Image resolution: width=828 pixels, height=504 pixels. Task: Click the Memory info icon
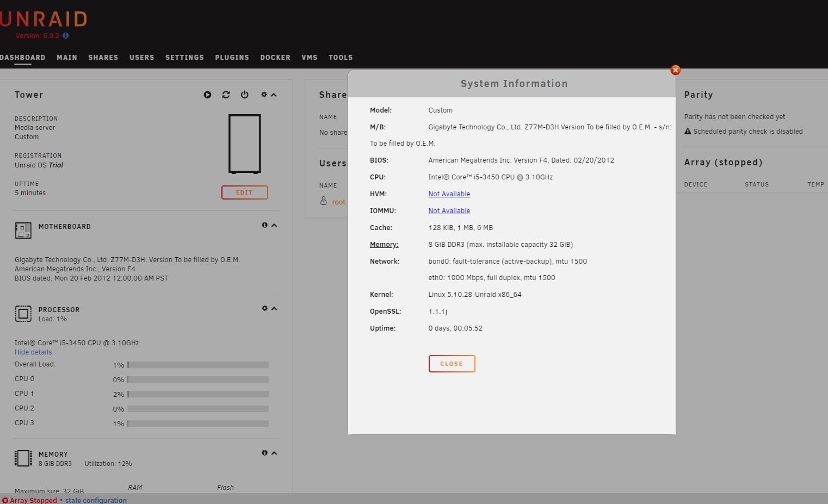coord(264,453)
